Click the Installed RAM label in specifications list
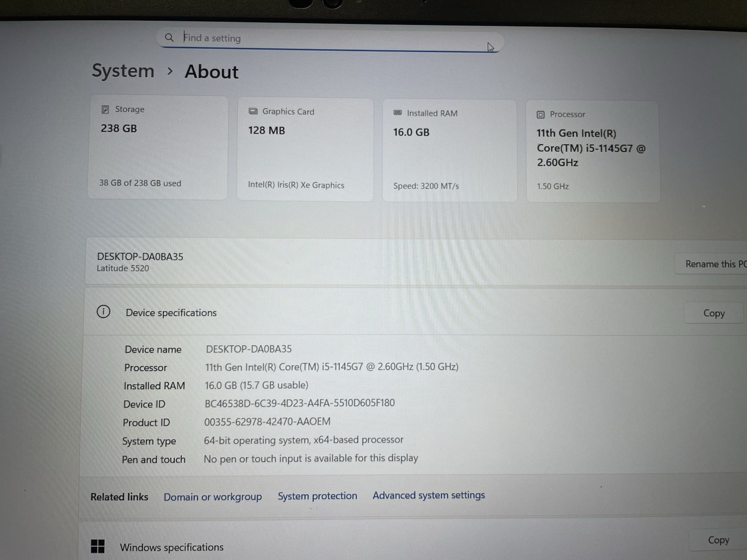Screen dimensions: 747x560 [154, 386]
